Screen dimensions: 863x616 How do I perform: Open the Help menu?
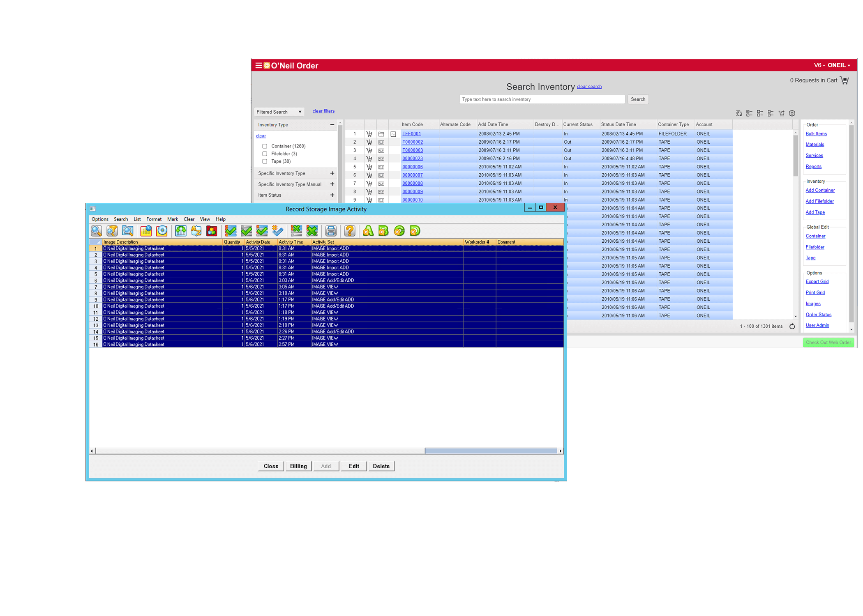[221, 219]
